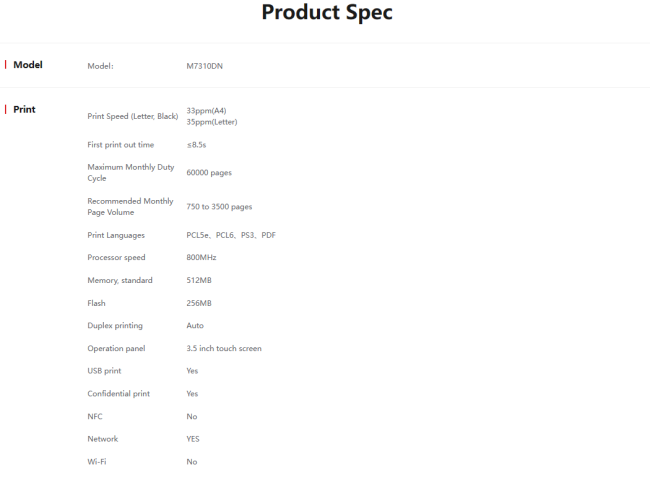Screen dimensions: 650x483
Task: Click the Print Speed (Letter, Black) label
Action: 133,117
